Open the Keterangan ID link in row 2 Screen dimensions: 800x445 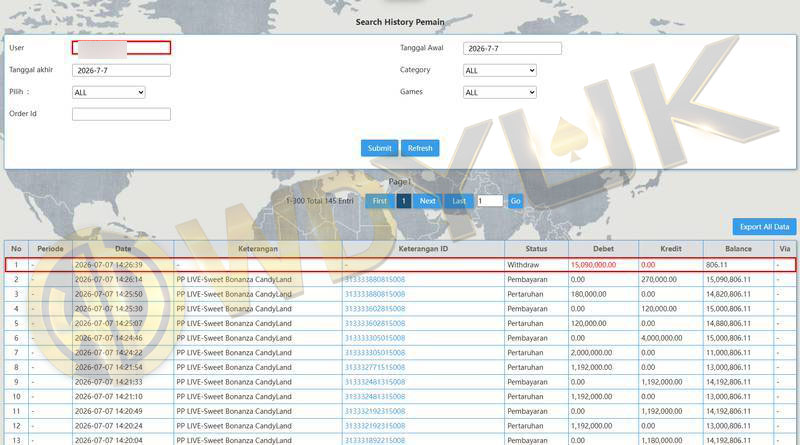[x=375, y=280]
